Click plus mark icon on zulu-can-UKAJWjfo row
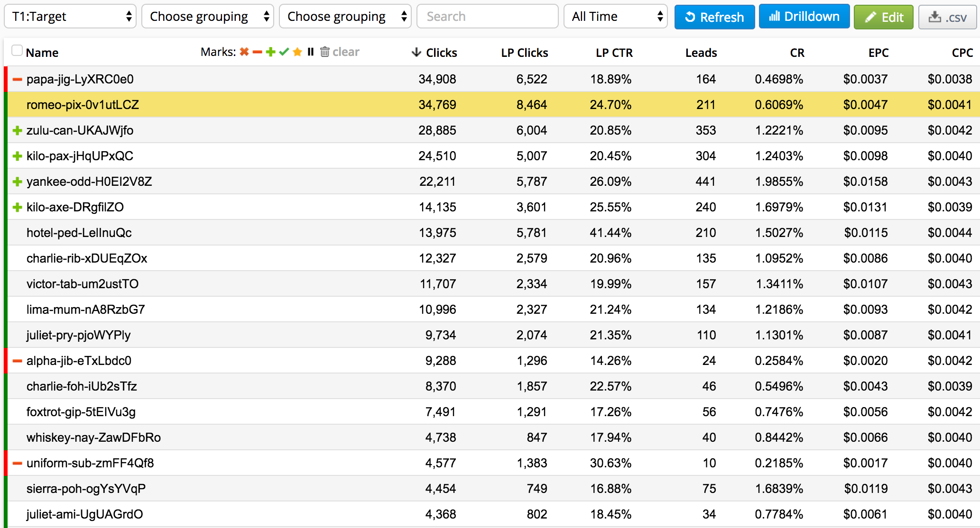This screenshot has width=980, height=528. click(x=18, y=130)
